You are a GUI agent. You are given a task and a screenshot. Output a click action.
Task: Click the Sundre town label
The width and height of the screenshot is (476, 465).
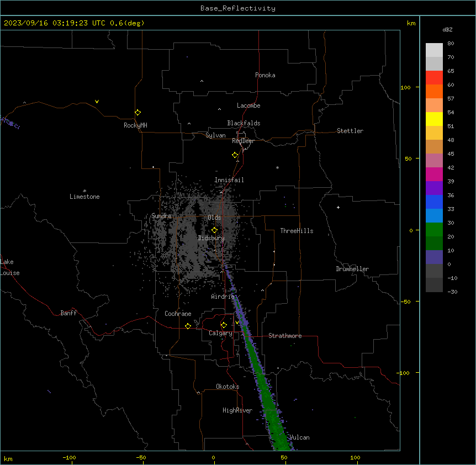pyautogui.click(x=161, y=216)
